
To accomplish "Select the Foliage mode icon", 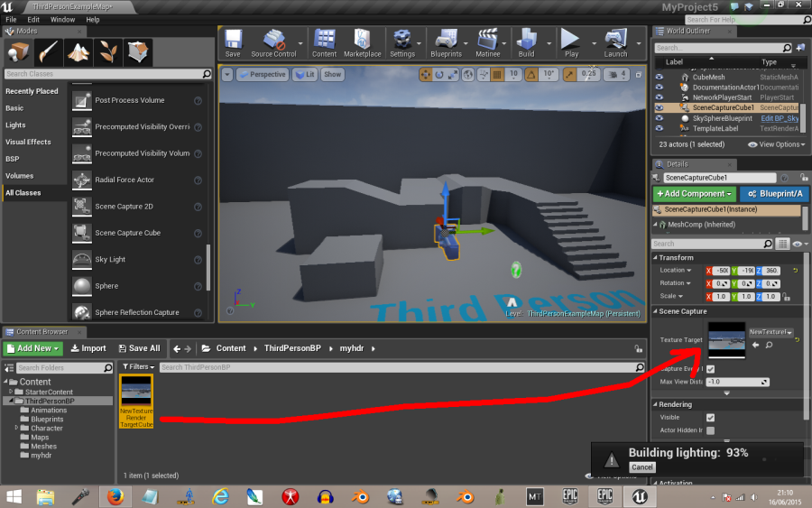I will (108, 52).
